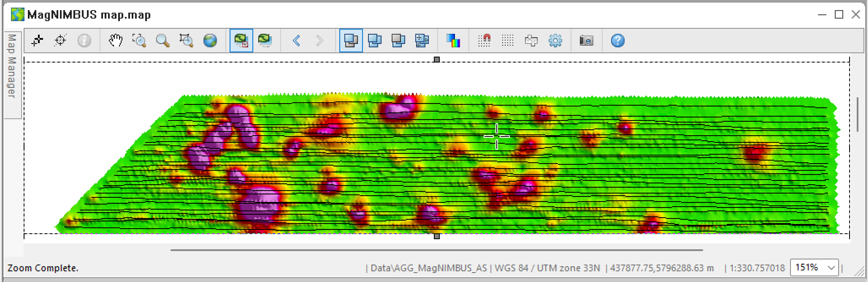Click the MagNIMBUS map.map window title
Viewport: 868px width, 282px height.
pyautogui.click(x=89, y=15)
